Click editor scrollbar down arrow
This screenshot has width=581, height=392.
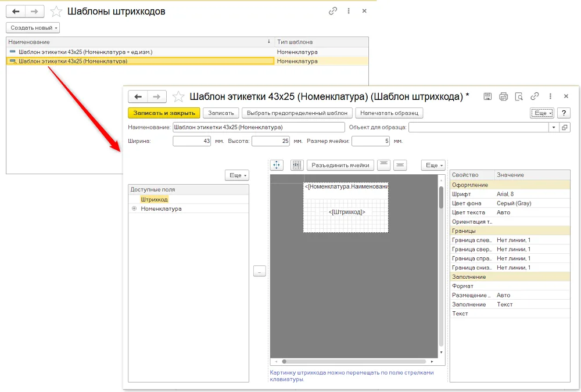pyautogui.click(x=441, y=353)
